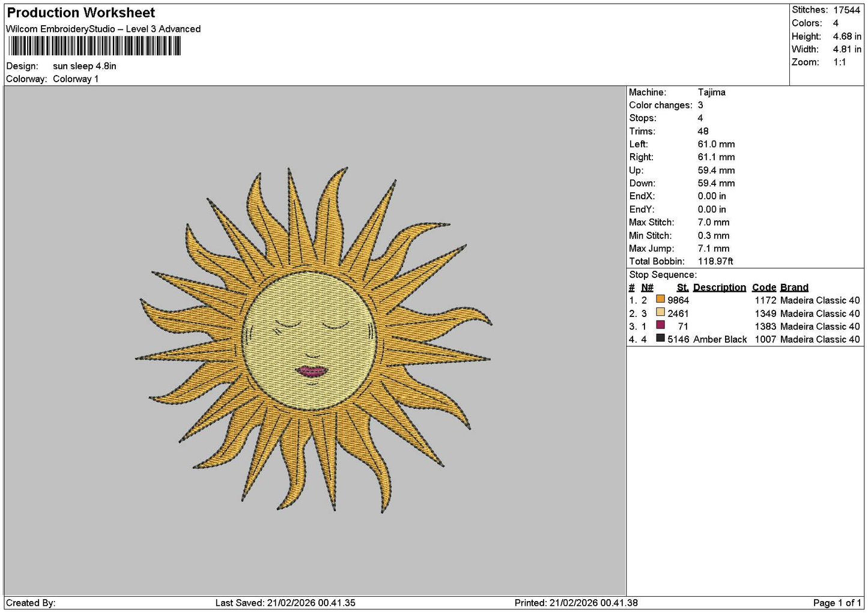The image size is (868, 613).
Task: Click the Trims value 48
Action: tap(703, 131)
